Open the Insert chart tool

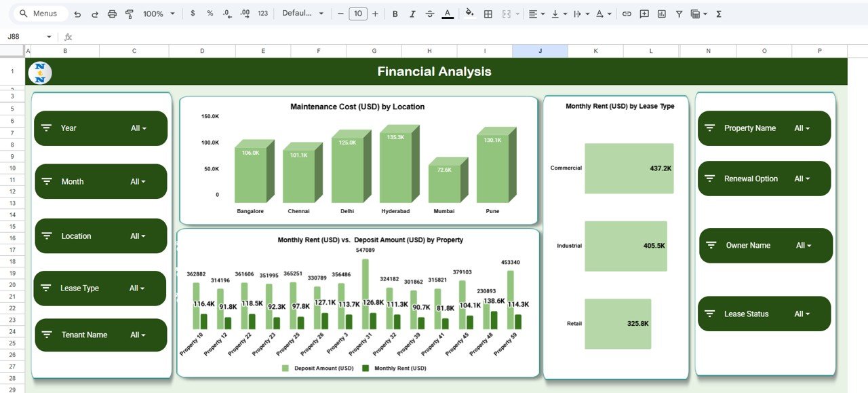(x=660, y=14)
